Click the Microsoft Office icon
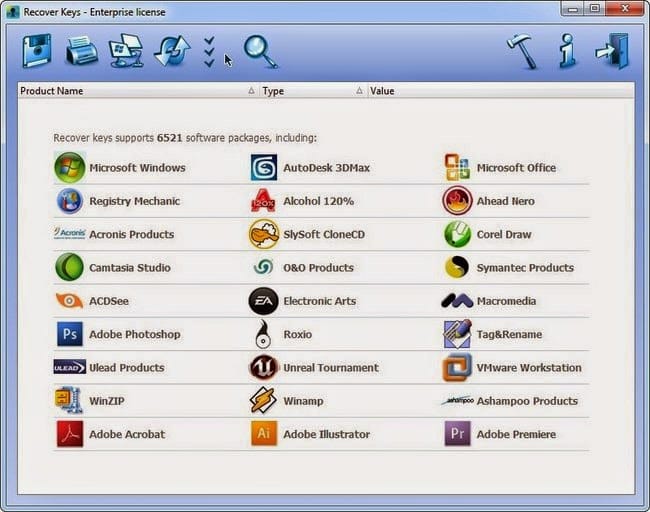Viewport: 650px width, 512px height. pos(457,167)
